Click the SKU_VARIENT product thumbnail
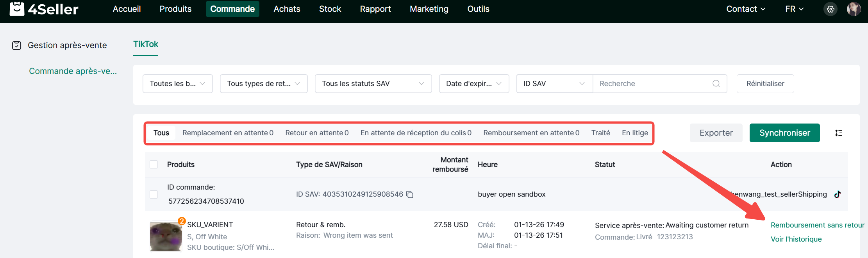868x258 pixels. [166, 237]
